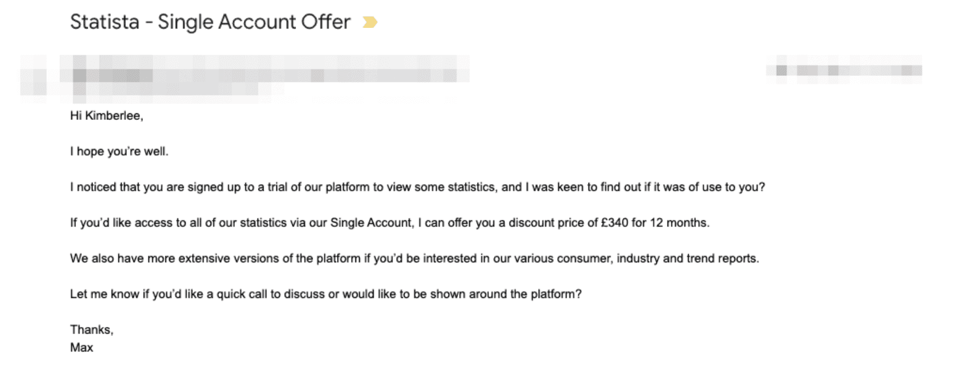Select the 'Statista - Single Account Offer' subject
Viewport: 980px width, 374px height.
coord(210,22)
